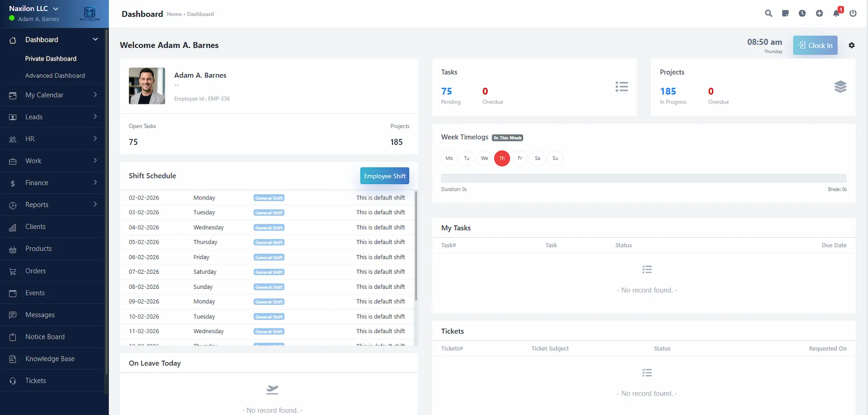Click the power logout icon
This screenshot has height=415, width=868.
tap(853, 14)
